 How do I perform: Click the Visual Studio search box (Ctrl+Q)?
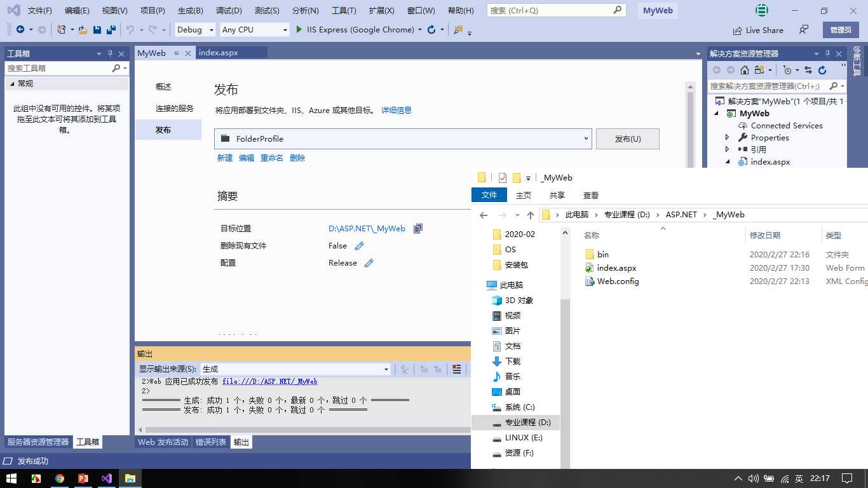pos(557,10)
